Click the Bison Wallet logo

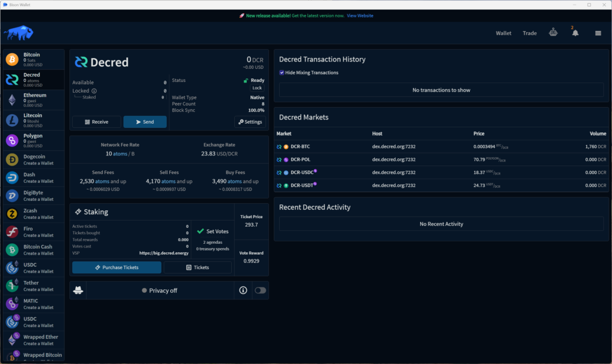[19, 33]
